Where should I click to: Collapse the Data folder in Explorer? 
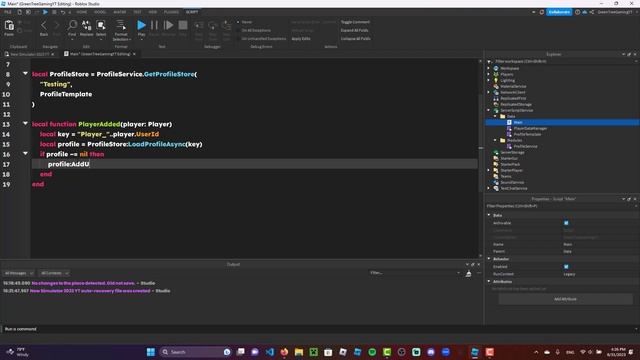[496, 116]
